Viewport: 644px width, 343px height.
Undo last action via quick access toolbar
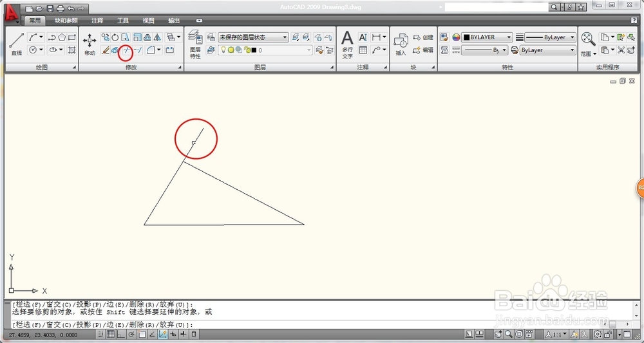[71, 8]
